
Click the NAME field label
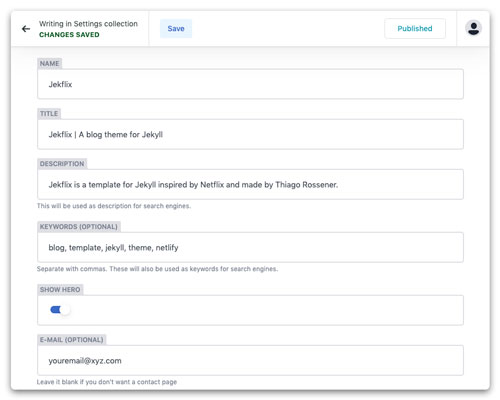49,64
